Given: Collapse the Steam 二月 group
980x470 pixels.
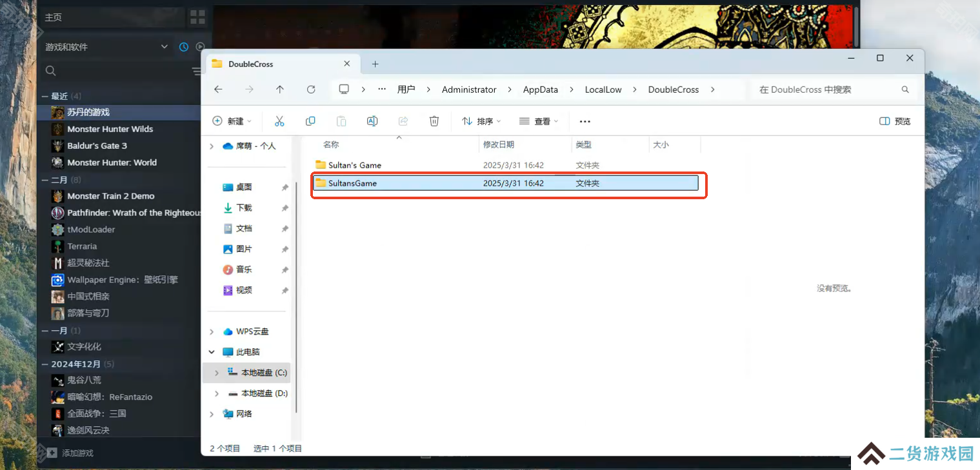Looking at the screenshot, I should click(x=45, y=180).
